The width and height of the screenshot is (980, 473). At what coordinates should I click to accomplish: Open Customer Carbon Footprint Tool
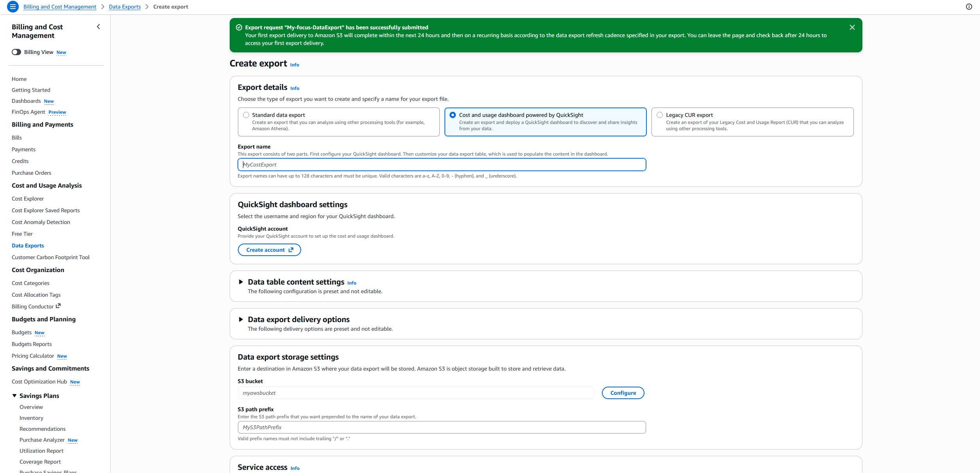coord(51,257)
